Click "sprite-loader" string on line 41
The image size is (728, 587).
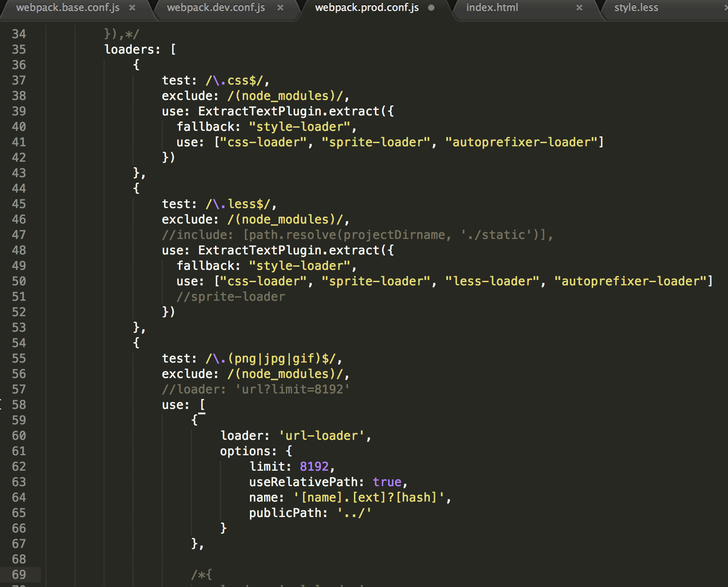click(376, 142)
